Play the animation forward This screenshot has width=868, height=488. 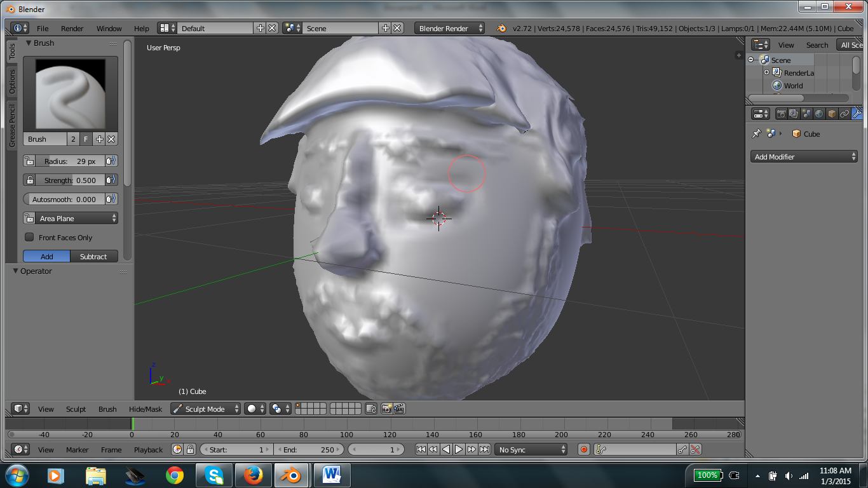pos(459,449)
